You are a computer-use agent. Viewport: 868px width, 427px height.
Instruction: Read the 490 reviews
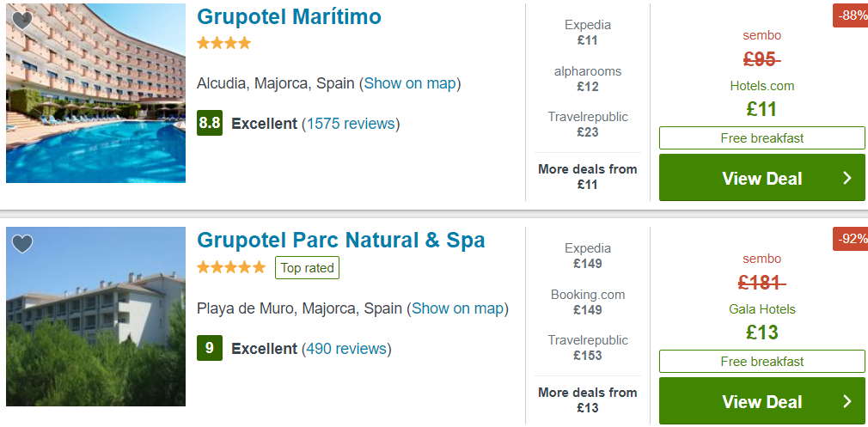tap(346, 349)
